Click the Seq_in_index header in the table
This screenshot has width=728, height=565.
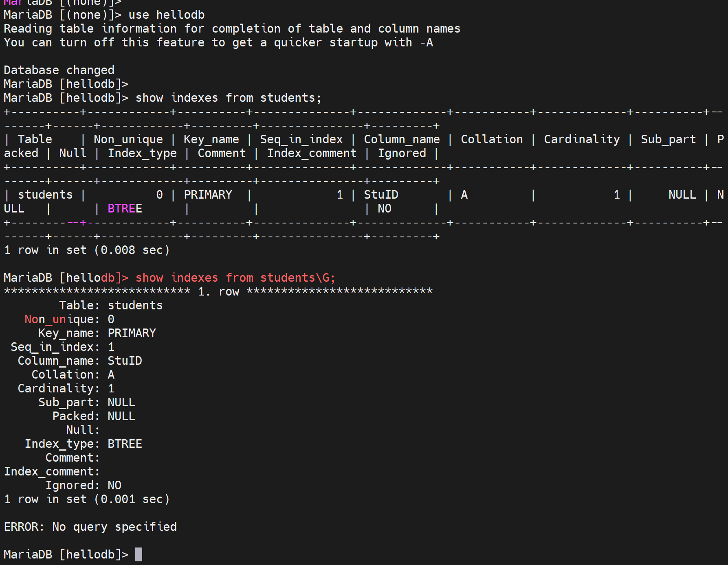click(x=301, y=140)
